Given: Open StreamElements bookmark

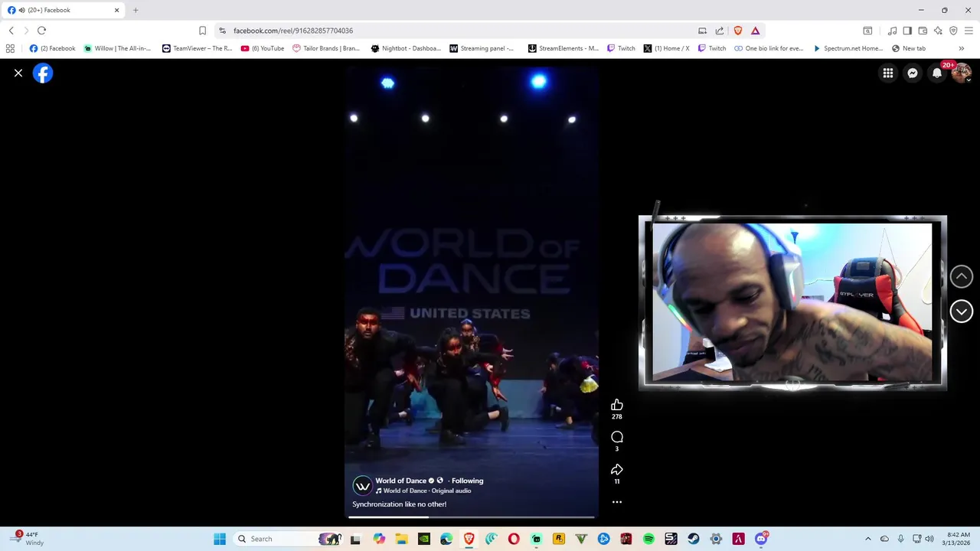Looking at the screenshot, I should pos(563,48).
